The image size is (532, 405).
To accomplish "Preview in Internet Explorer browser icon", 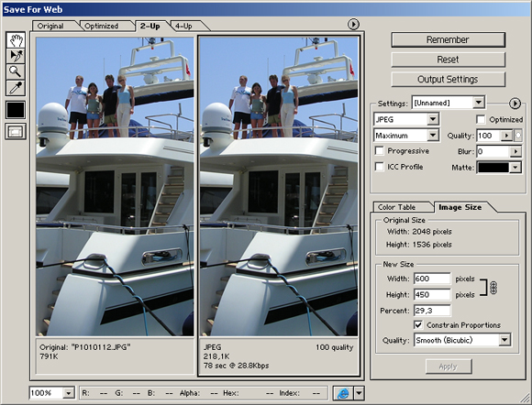I will click(343, 393).
